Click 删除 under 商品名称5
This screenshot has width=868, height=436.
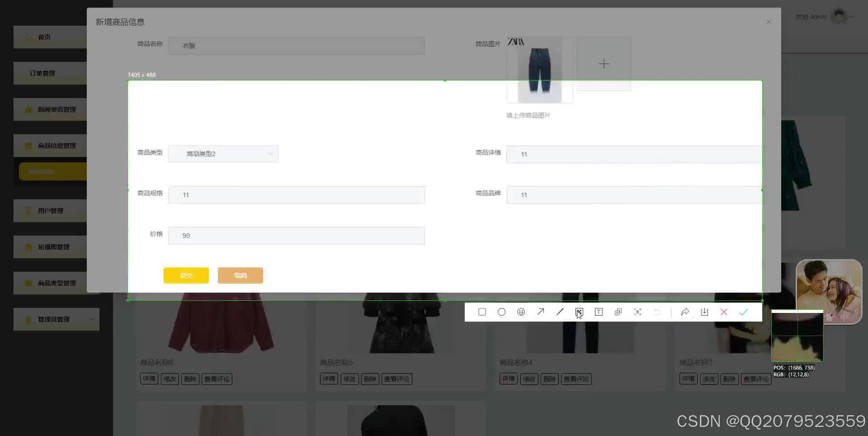tap(370, 379)
